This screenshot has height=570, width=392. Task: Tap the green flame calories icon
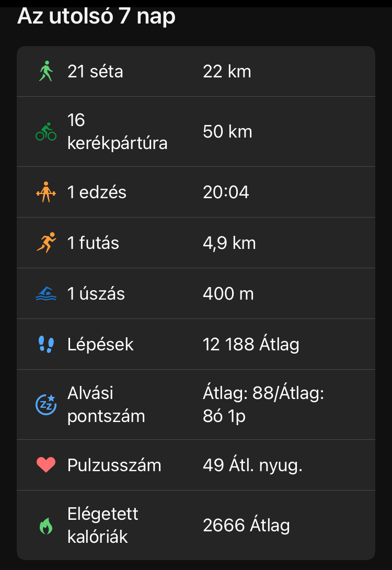[x=46, y=526]
